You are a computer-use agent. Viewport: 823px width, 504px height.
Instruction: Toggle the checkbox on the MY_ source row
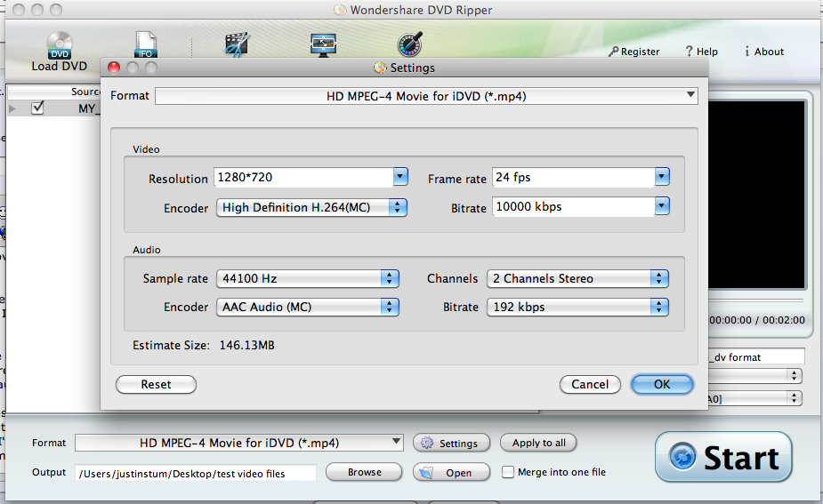point(37,108)
